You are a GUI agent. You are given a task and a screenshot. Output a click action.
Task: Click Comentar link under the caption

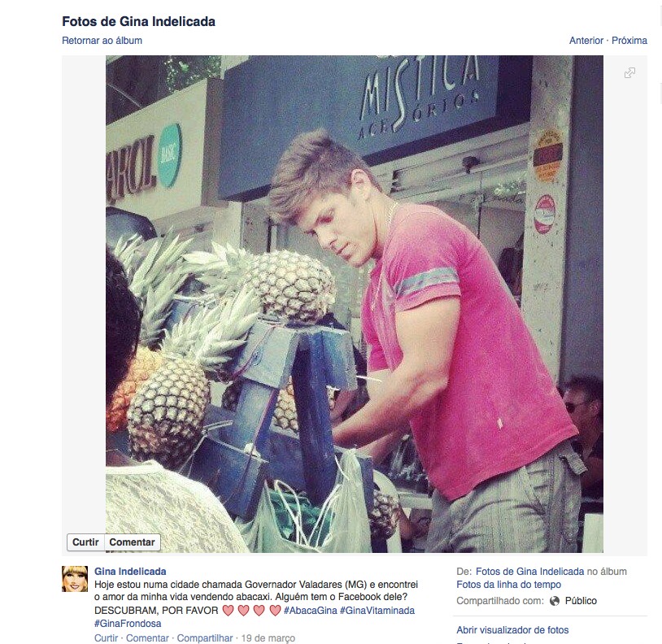pyautogui.click(x=147, y=638)
